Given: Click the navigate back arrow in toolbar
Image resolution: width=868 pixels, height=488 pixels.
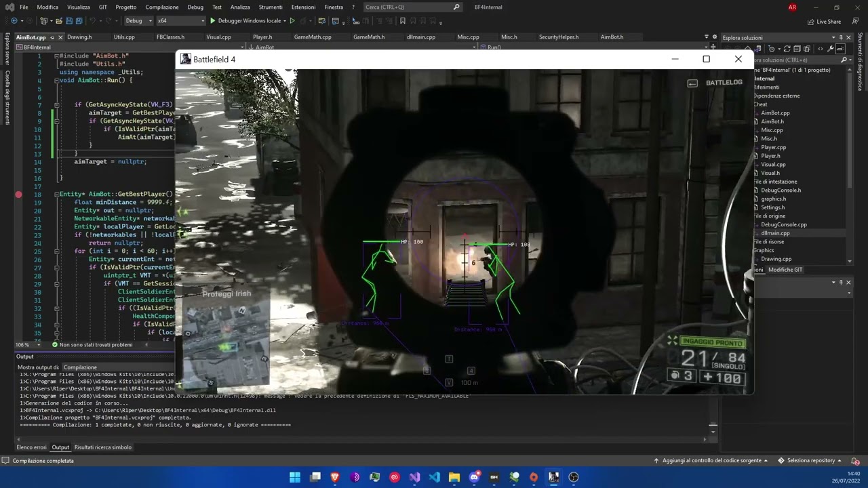Looking at the screenshot, I should click(14, 21).
